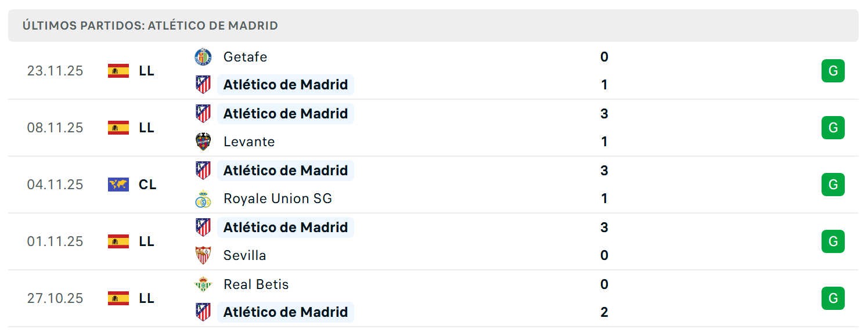Screen dimensions: 868x336
Task: Click the CL competition label
Action: (147, 185)
